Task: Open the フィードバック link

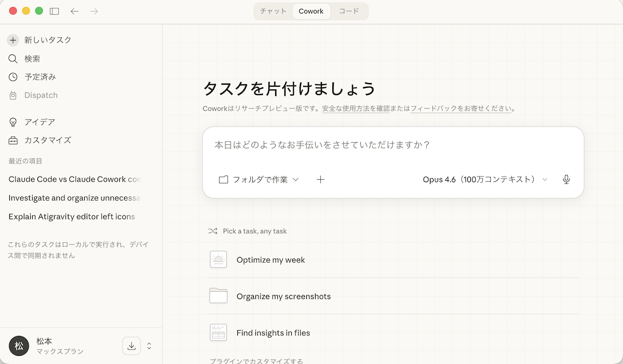Action: pyautogui.click(x=434, y=109)
